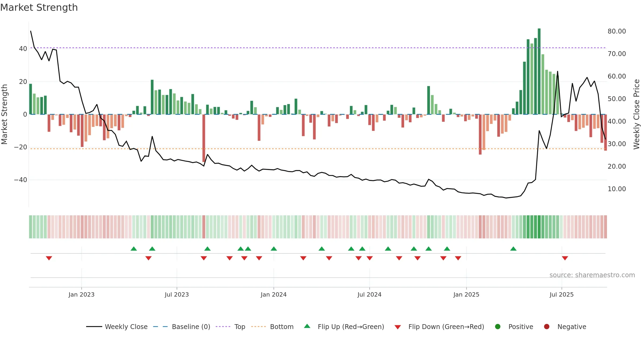
Task: Toggle the Positive legend entry
Action: click(514, 327)
